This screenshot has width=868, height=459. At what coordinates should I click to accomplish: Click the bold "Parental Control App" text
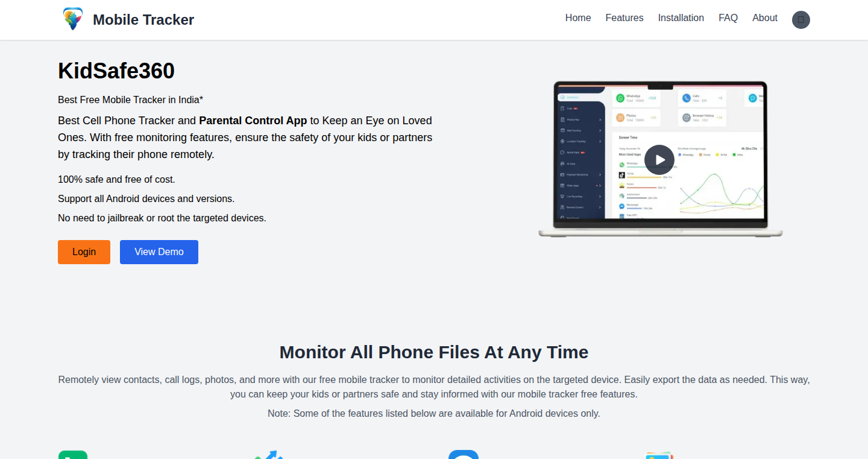point(253,121)
